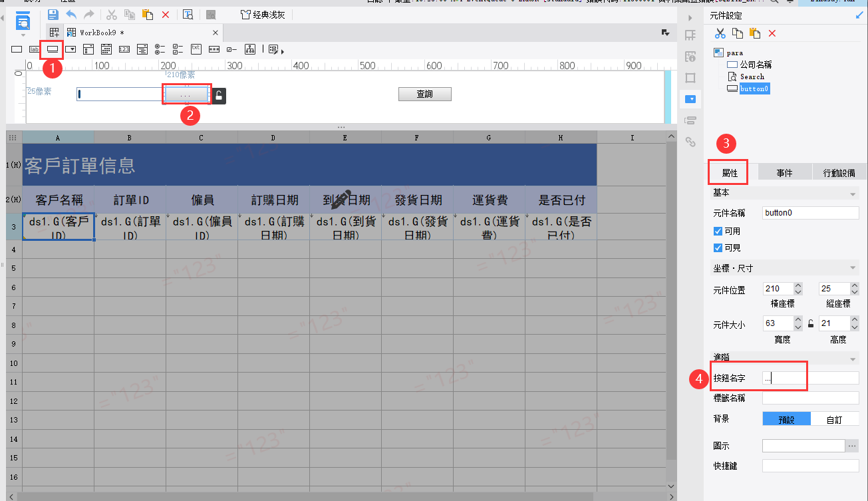Paste using the clipboard icon in the main toolbar
This screenshot has height=501, width=868.
pyautogui.click(x=148, y=14)
